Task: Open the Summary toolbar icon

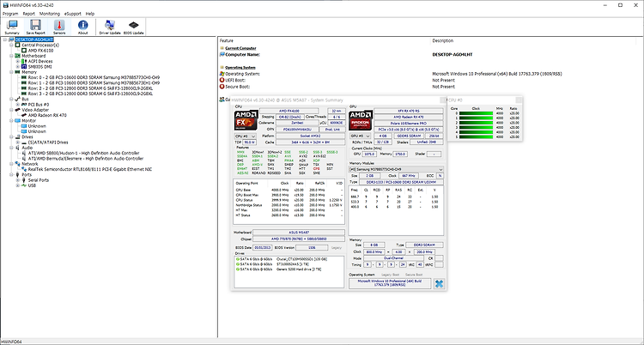Action: 12,27
